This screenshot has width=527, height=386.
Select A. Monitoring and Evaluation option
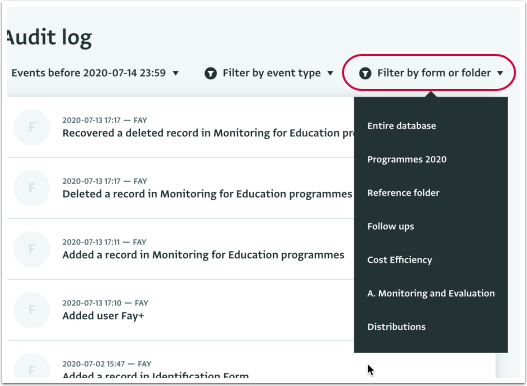pyautogui.click(x=431, y=293)
